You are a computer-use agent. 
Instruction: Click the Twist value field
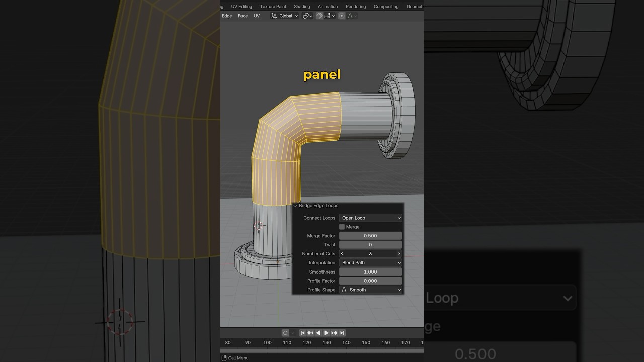coord(371,245)
